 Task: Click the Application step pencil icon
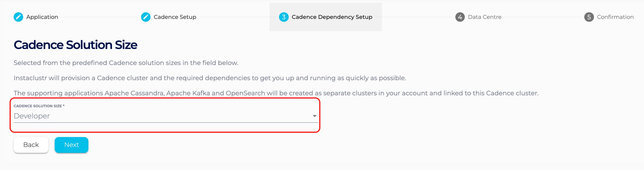(x=18, y=17)
